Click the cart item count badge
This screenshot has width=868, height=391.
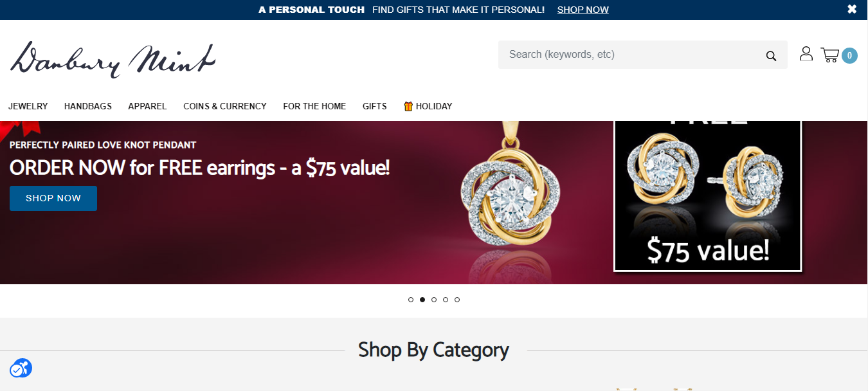849,56
